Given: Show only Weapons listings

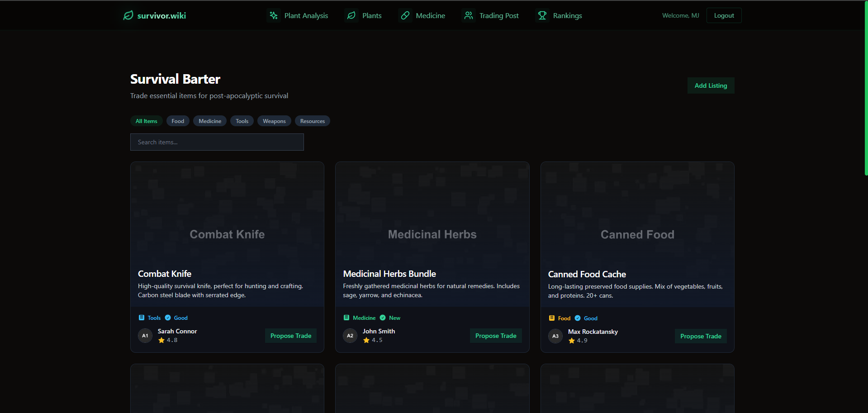Looking at the screenshot, I should pos(274,121).
